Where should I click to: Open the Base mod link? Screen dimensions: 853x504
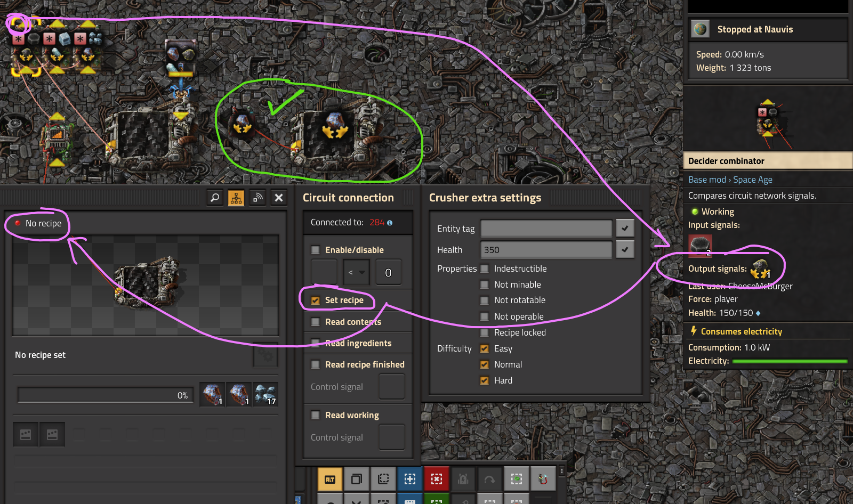click(707, 180)
